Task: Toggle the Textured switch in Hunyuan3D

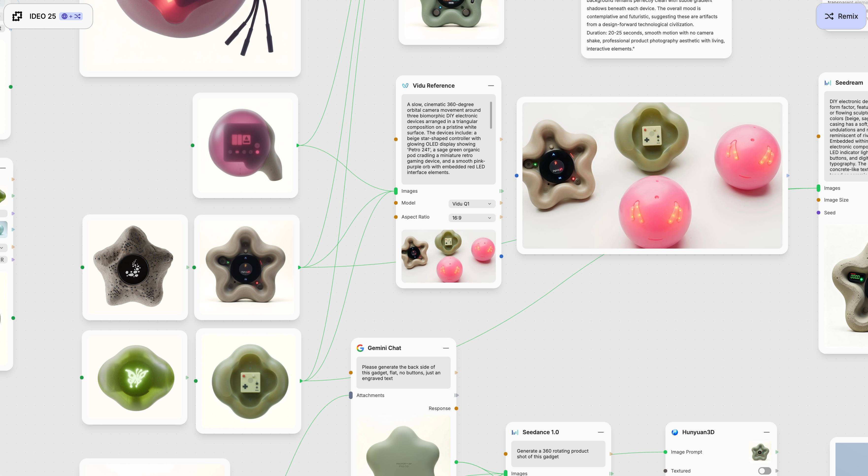Action: pyautogui.click(x=764, y=471)
